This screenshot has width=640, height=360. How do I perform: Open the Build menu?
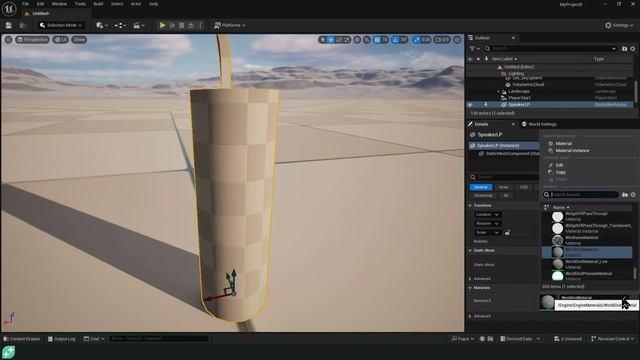98,4
